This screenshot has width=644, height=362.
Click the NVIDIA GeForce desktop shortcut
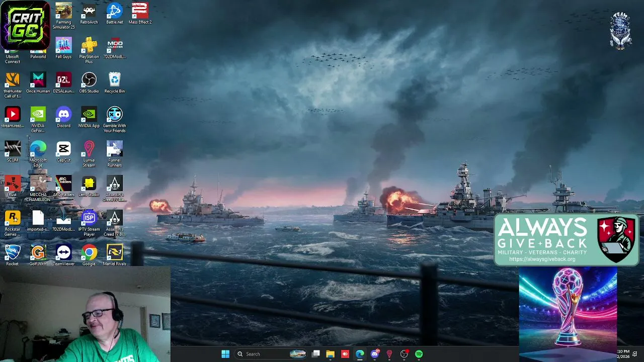point(38,120)
